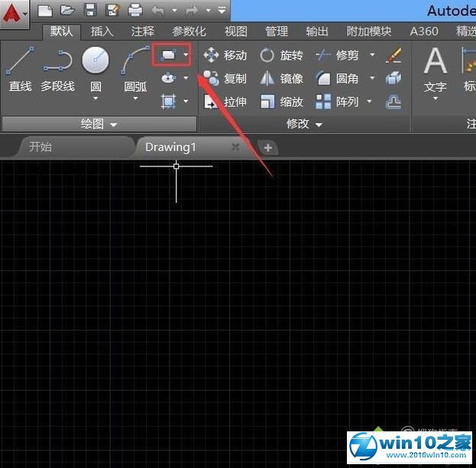
Task: Add a new drawing tab with plus button
Action: (x=267, y=147)
